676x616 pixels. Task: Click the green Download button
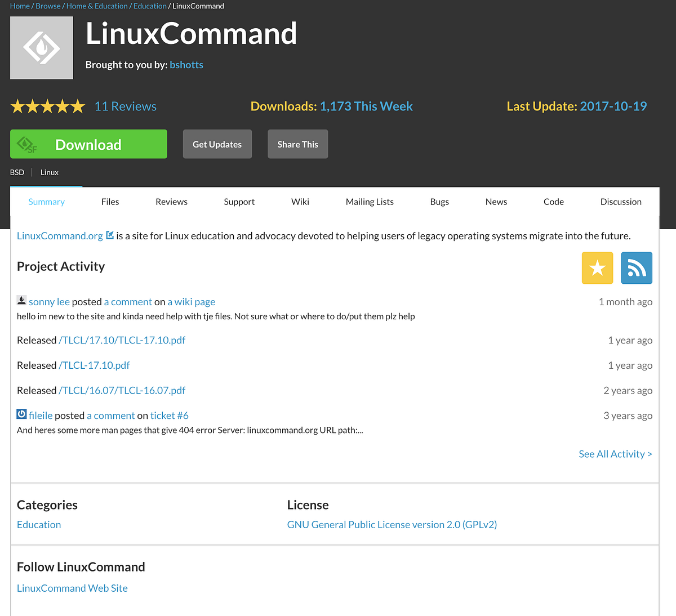pyautogui.click(x=88, y=144)
